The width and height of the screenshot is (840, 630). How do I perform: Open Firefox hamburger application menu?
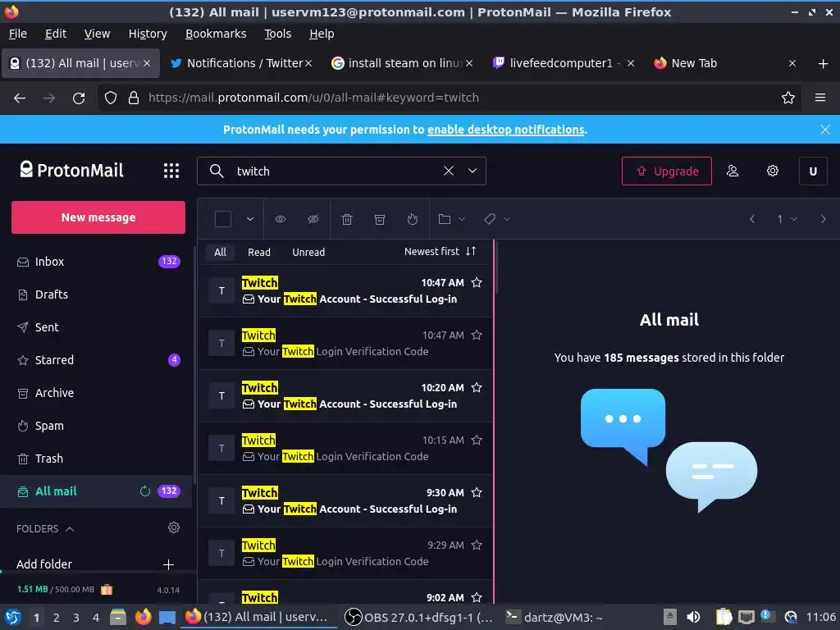point(819,98)
